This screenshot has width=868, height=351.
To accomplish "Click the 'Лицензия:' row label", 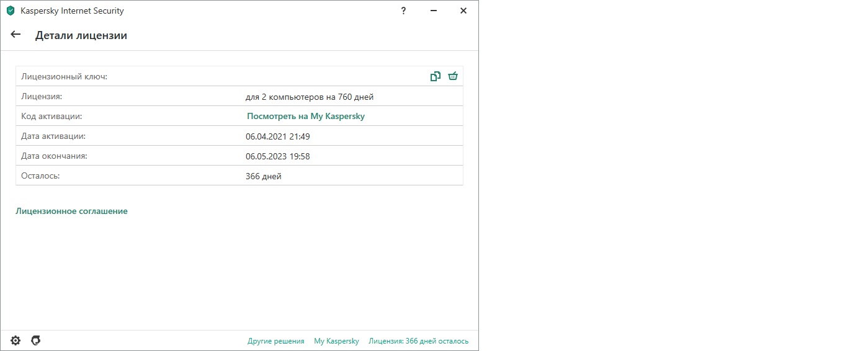I will pyautogui.click(x=42, y=97).
